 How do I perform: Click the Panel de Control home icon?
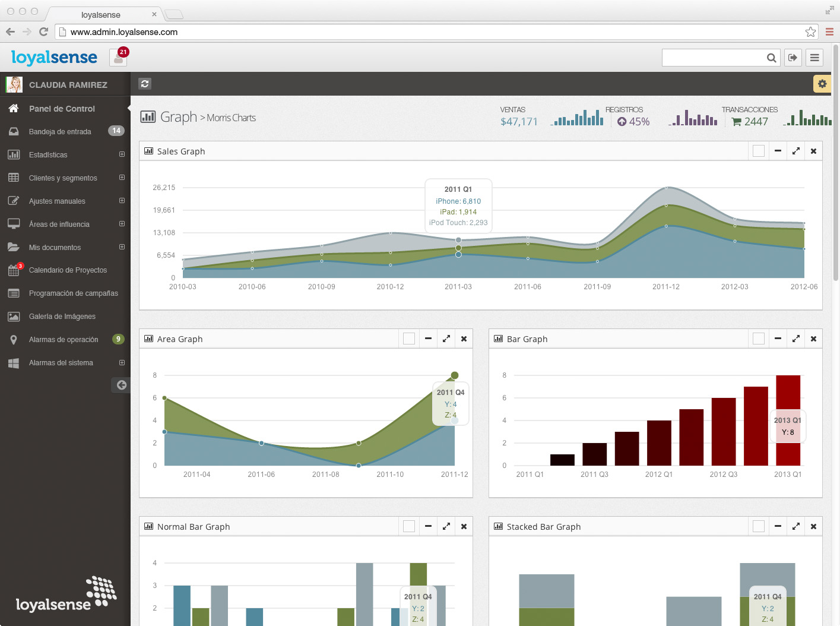[x=14, y=109]
